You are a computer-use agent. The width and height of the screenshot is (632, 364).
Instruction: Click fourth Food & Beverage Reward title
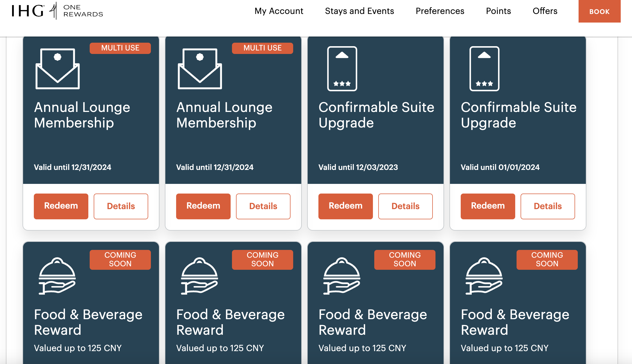pos(515,322)
